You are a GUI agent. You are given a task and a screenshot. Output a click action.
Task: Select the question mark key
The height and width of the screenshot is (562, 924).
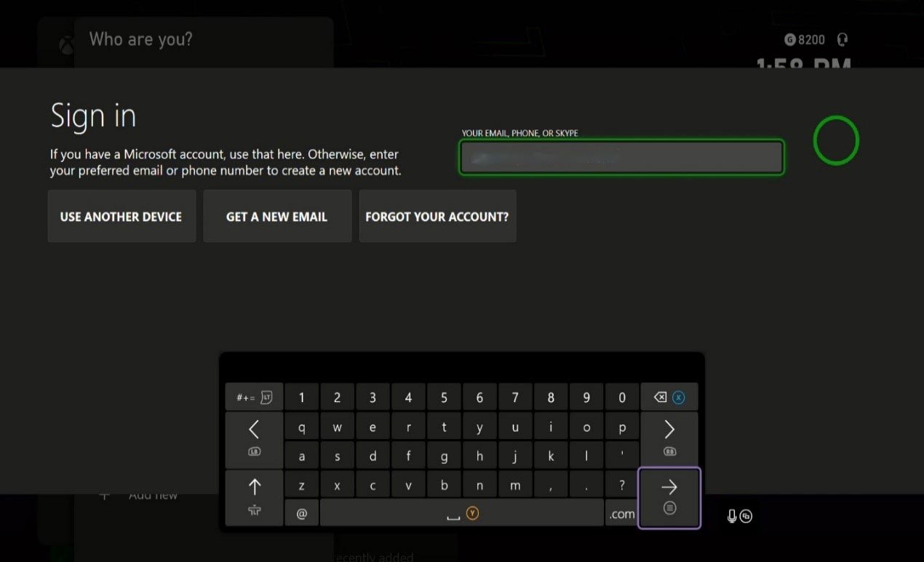(621, 485)
